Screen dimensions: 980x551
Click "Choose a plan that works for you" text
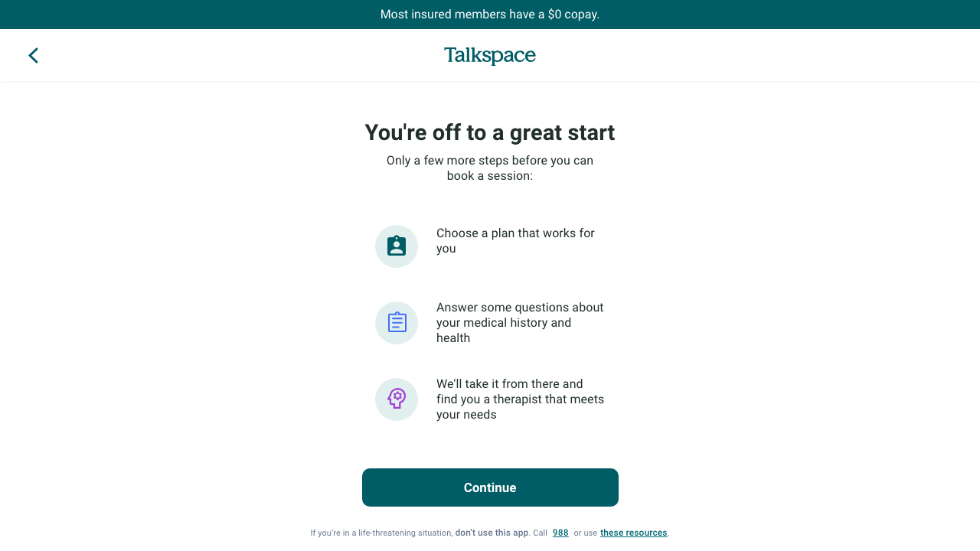click(515, 240)
